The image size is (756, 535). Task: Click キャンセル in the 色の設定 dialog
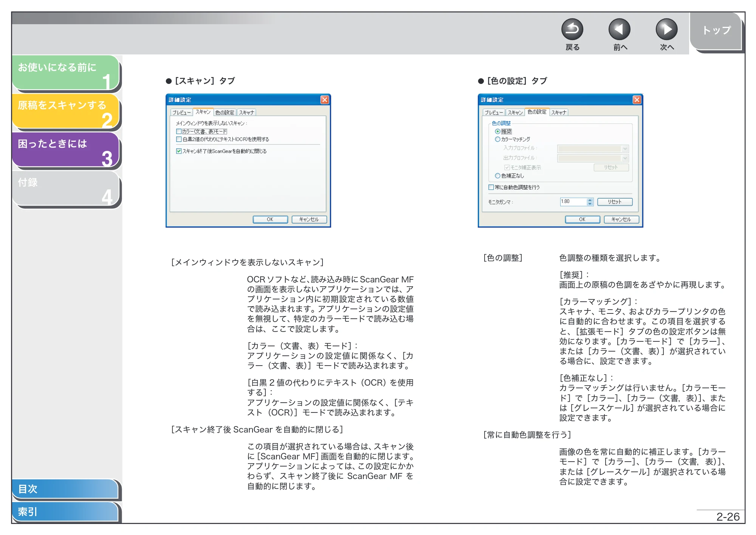pyautogui.click(x=621, y=220)
